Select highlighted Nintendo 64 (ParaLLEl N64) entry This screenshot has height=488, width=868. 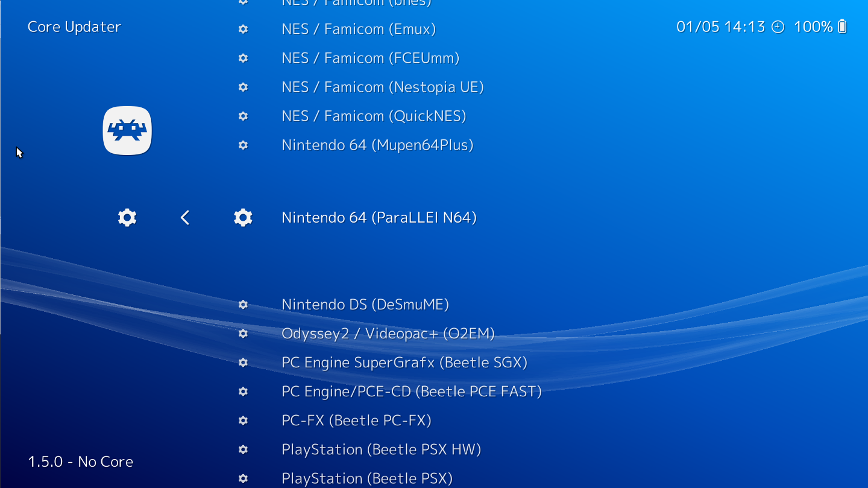[379, 217]
